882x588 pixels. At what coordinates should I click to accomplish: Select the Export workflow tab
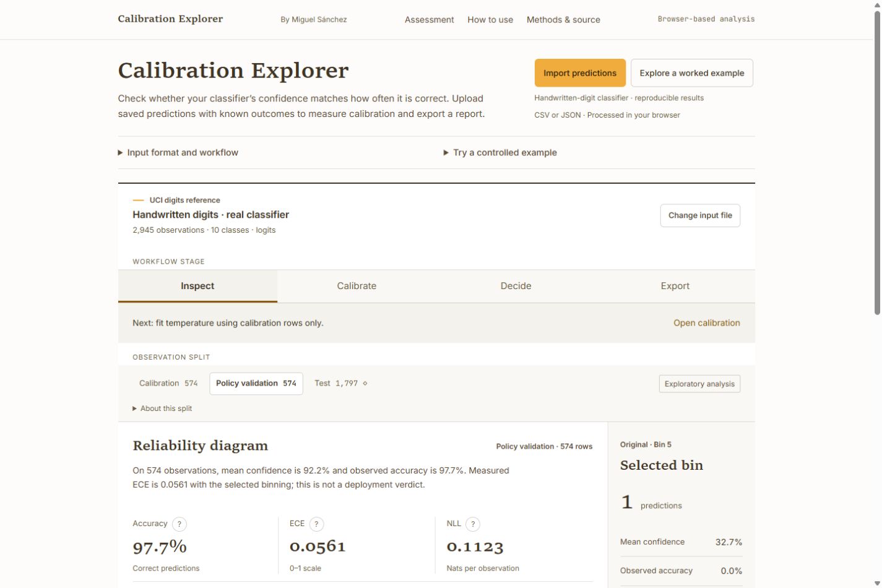tap(675, 286)
